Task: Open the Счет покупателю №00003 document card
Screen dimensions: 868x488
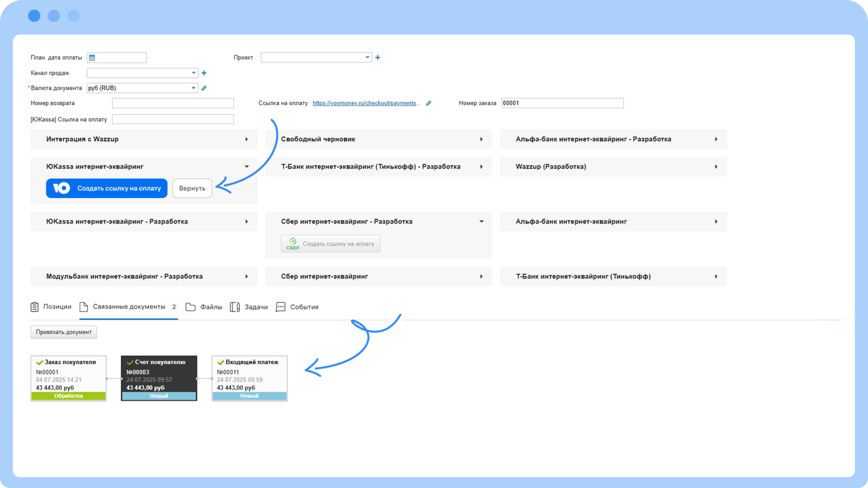Action: (159, 378)
